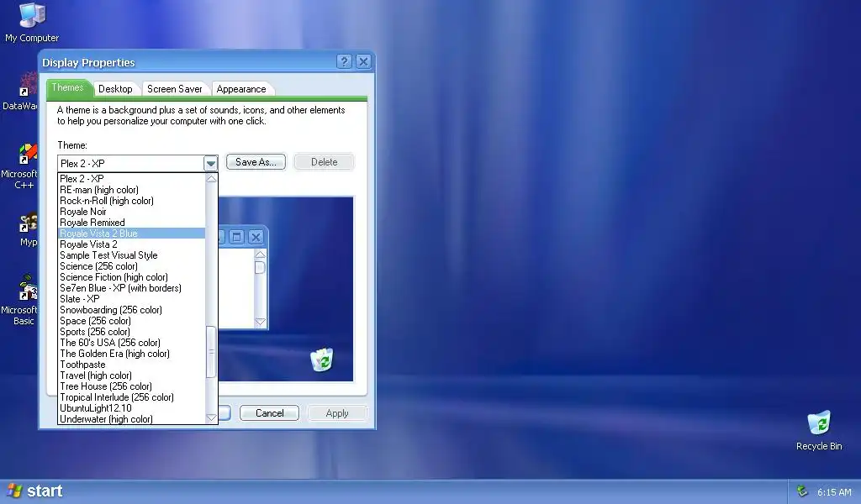The image size is (861, 504).
Task: Click the taskbar clock showing 6:15 AM
Action: [833, 492]
